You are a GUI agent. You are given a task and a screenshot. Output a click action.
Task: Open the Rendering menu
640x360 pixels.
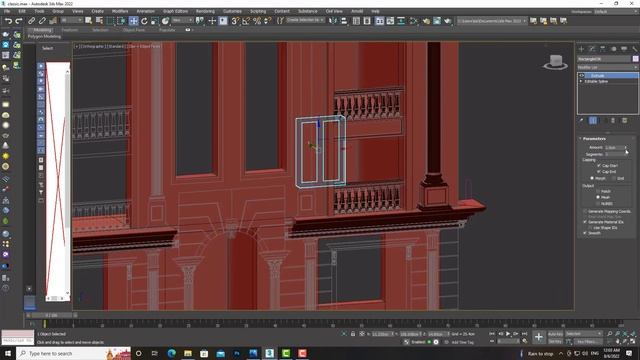pos(205,11)
